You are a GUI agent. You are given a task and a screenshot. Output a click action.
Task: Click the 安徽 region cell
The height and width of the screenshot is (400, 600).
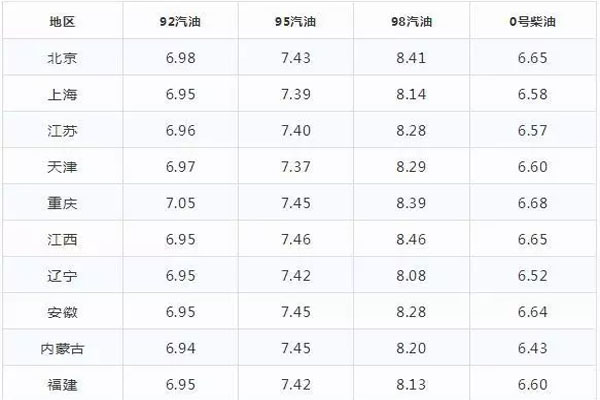click(x=62, y=312)
